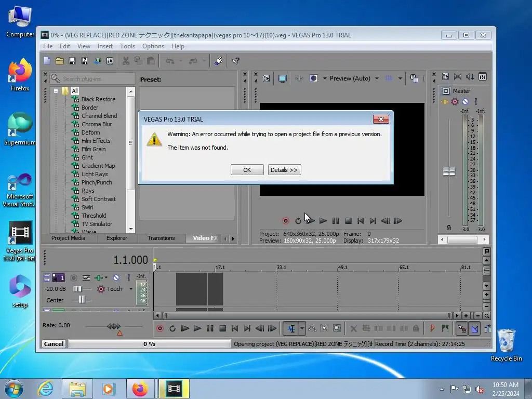Open the Touch automation mode dropdown

(x=130, y=289)
